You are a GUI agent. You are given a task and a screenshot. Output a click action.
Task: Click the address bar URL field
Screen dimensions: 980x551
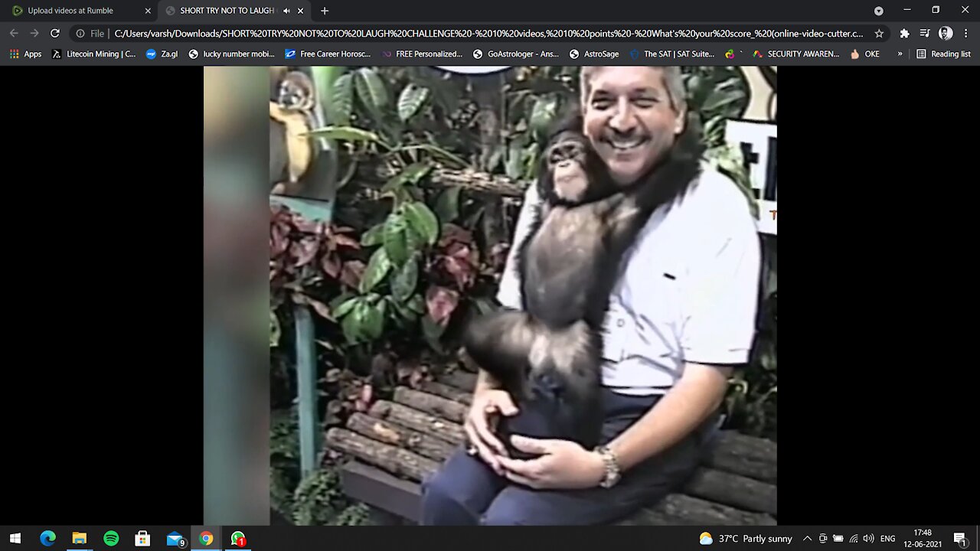488,33
